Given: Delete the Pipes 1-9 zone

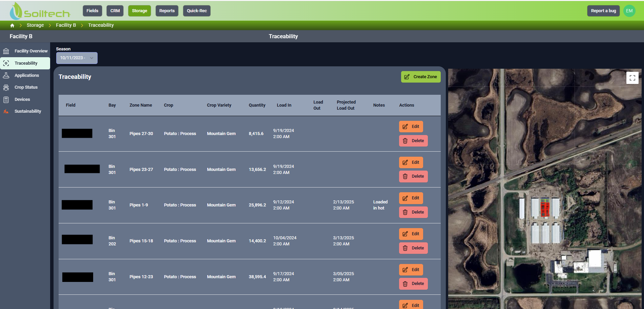Looking at the screenshot, I should [413, 212].
